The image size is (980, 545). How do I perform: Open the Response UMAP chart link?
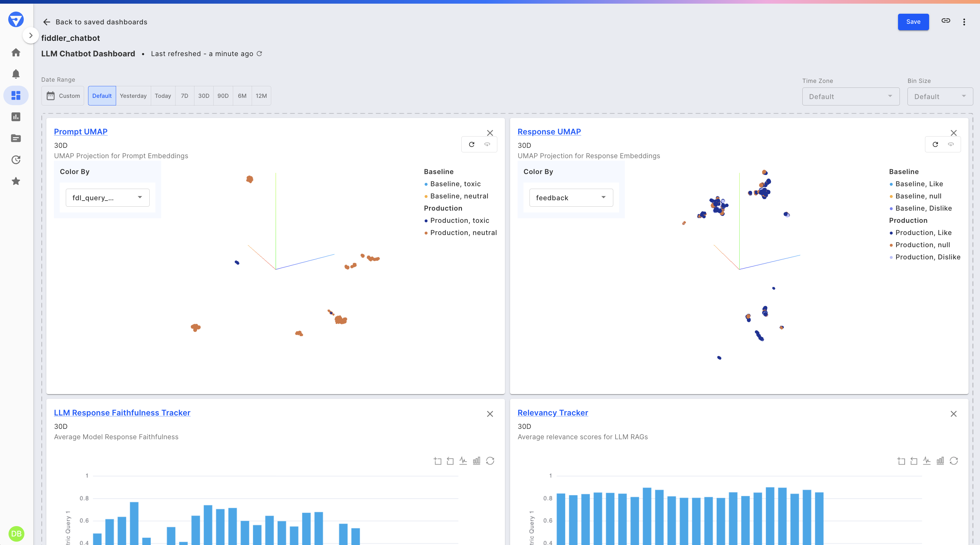pos(549,131)
